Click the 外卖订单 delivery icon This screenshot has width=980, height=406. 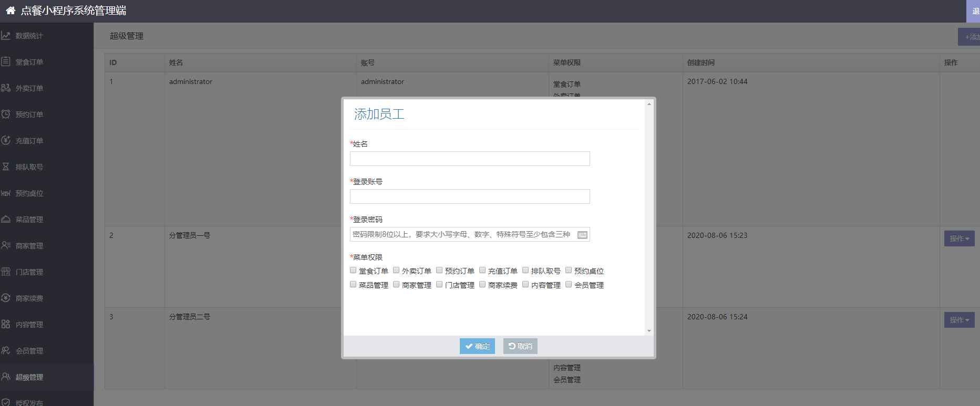tap(6, 88)
